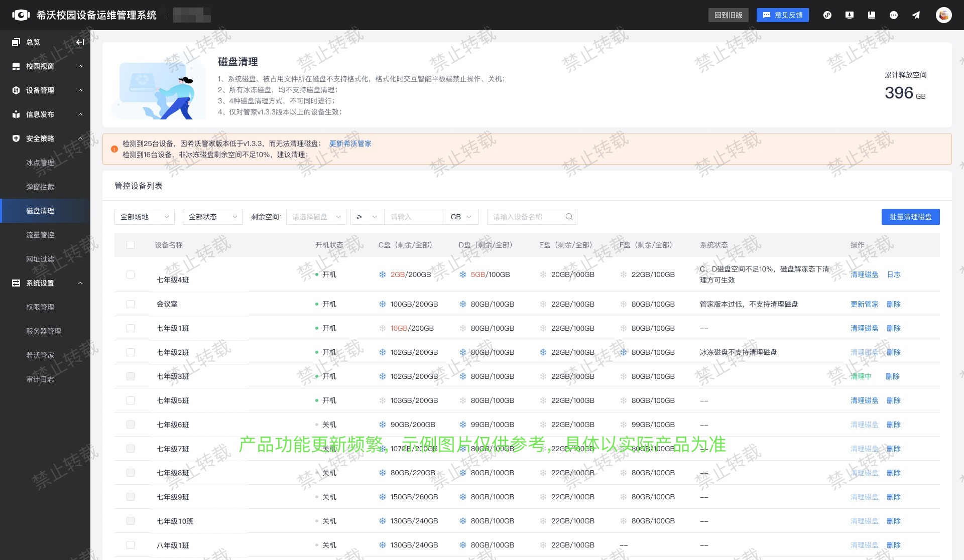
Task: Check the box for 七年级9班
Action: click(x=131, y=497)
